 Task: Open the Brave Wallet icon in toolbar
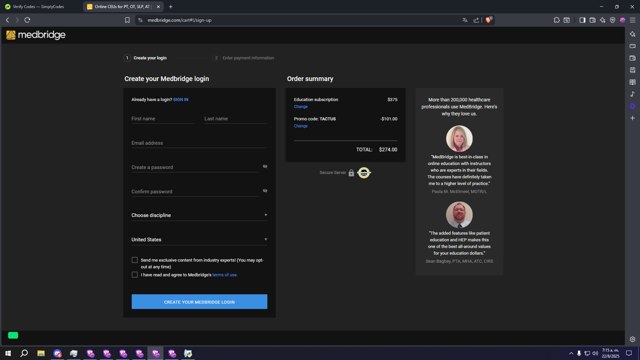tap(593, 20)
